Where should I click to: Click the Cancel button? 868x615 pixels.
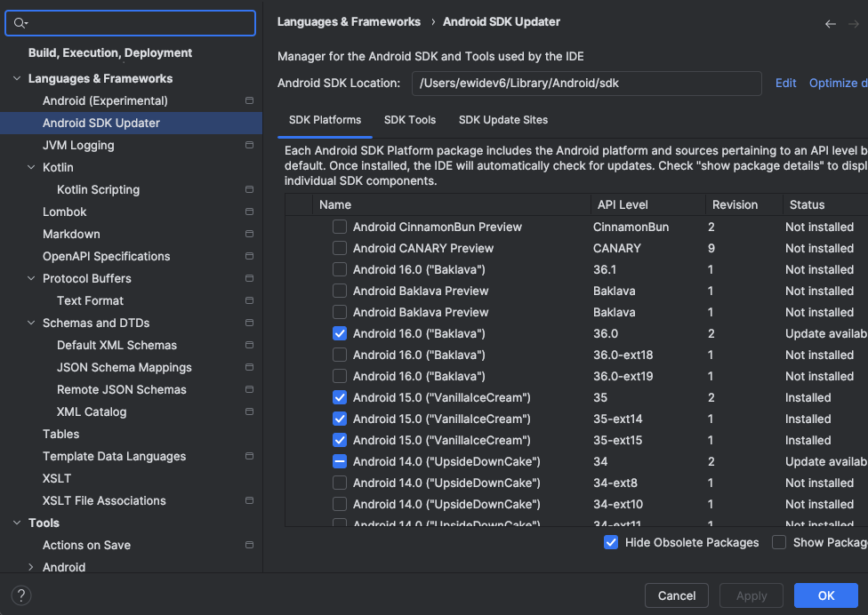point(677,595)
